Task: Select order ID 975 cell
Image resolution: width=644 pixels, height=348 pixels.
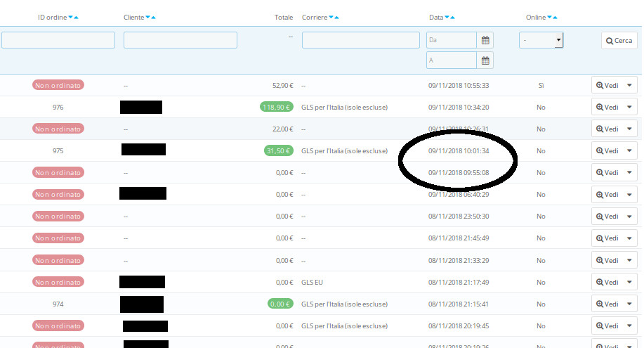Action: pyautogui.click(x=58, y=150)
